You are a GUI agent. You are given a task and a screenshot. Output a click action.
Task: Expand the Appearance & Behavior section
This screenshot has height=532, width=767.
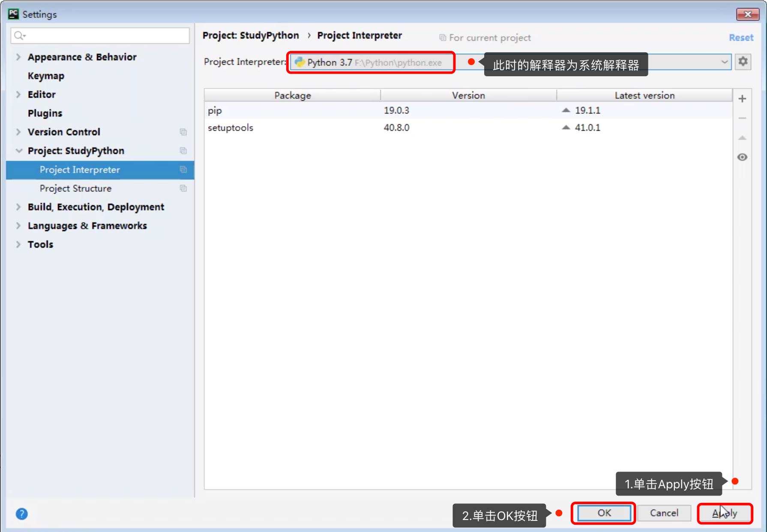(18, 57)
